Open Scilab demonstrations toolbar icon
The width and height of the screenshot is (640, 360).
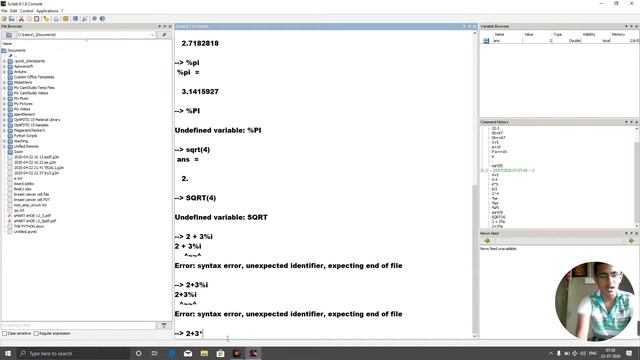pyautogui.click(x=94, y=19)
